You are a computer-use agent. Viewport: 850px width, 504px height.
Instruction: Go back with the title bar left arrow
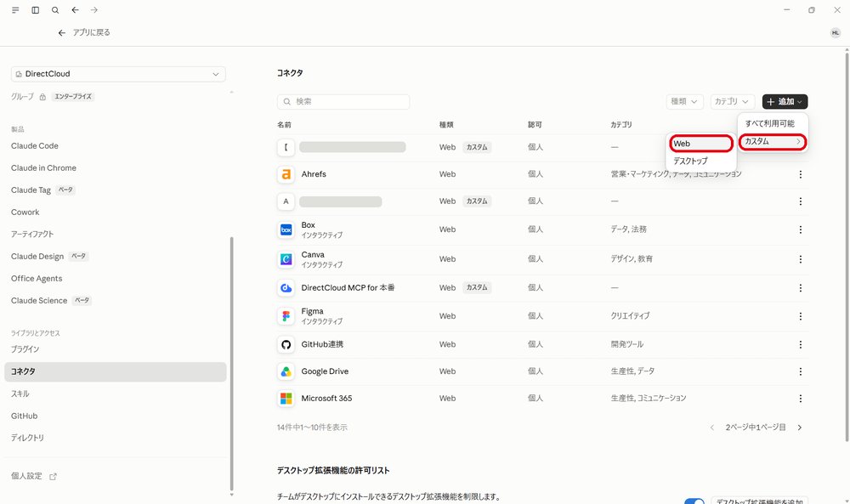coord(75,10)
